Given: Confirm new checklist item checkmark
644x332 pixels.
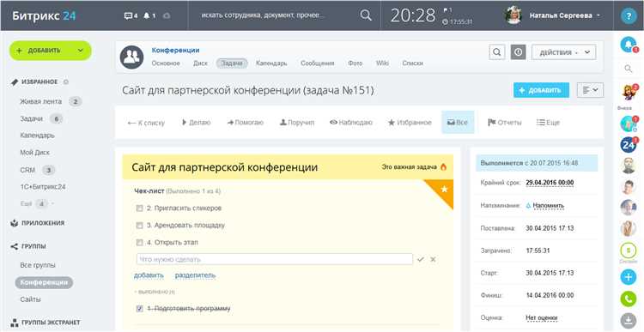Looking at the screenshot, I should click(421, 259).
